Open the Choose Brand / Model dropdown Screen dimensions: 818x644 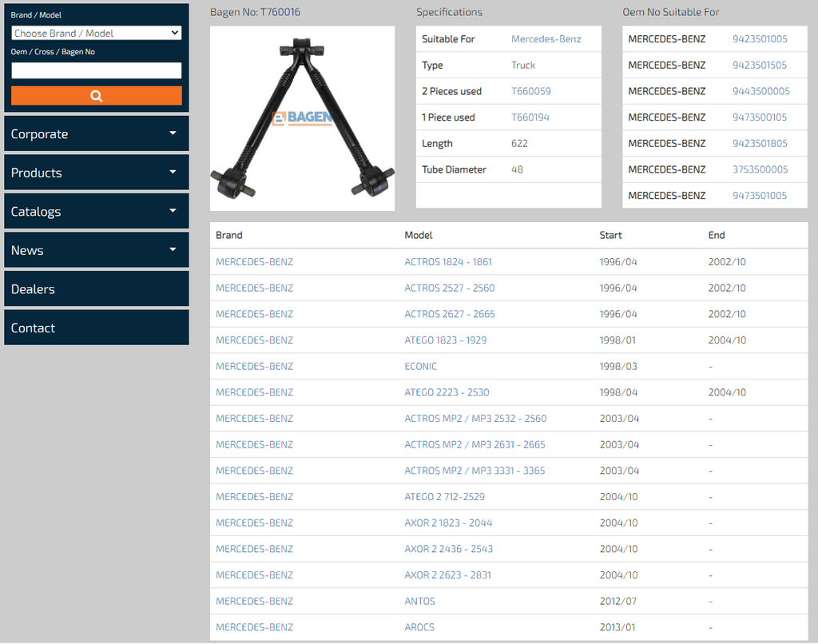[x=97, y=33]
